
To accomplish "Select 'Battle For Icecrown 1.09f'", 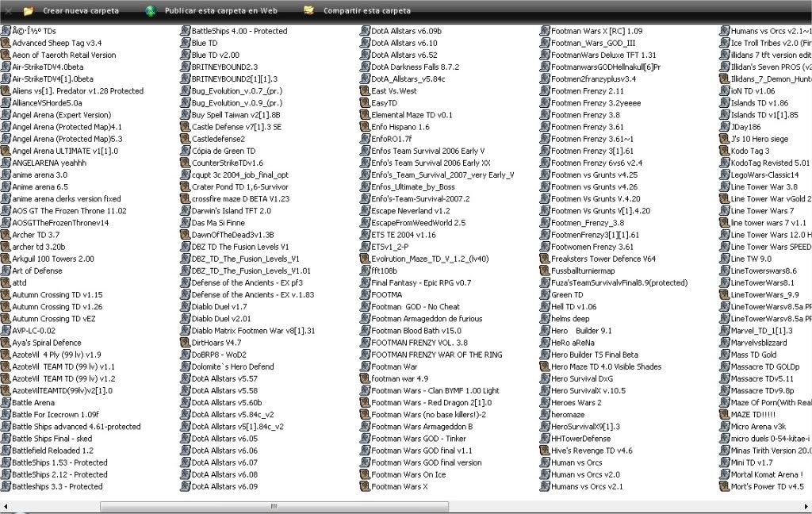I will click(56, 415).
